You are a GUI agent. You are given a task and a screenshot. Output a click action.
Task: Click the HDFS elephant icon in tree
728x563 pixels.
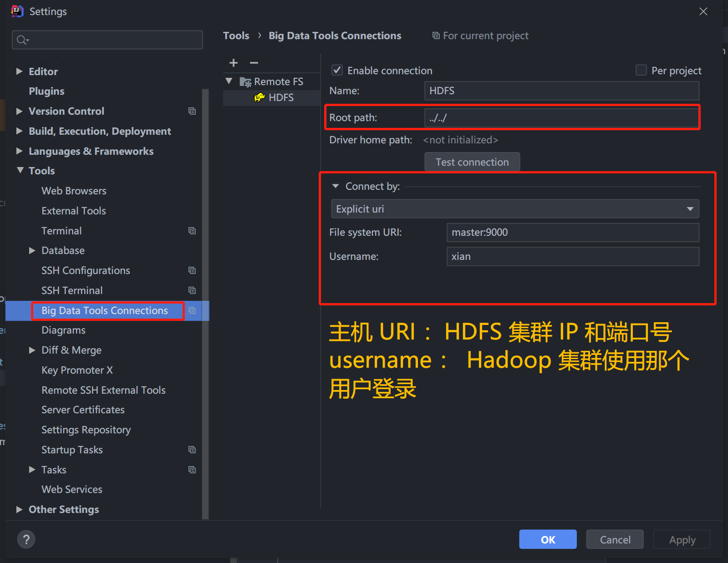pos(260,97)
